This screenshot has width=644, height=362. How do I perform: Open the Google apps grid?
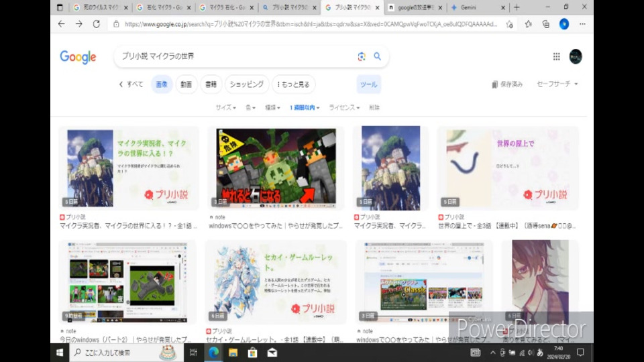[x=557, y=56]
